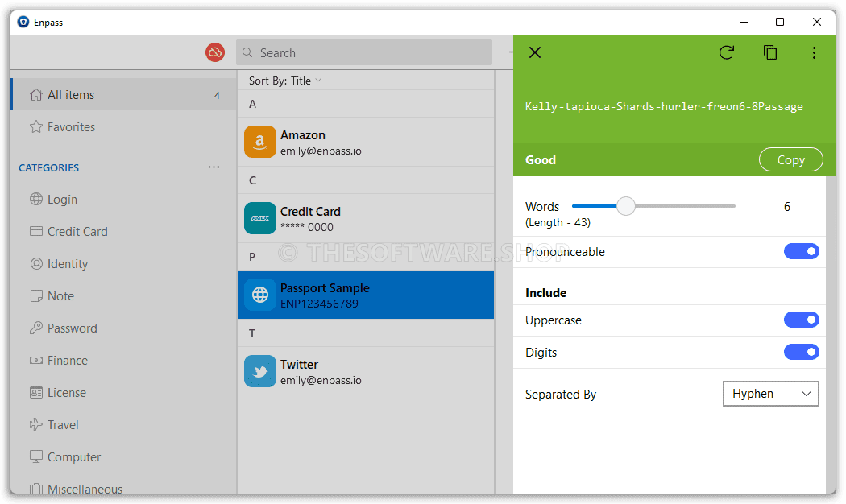The image size is (846, 504).
Task: Open the Twitter entry title
Action: coord(299,365)
